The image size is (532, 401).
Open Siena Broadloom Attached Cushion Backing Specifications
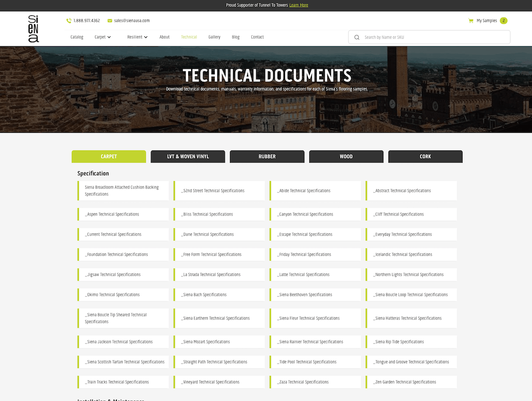[x=123, y=190]
